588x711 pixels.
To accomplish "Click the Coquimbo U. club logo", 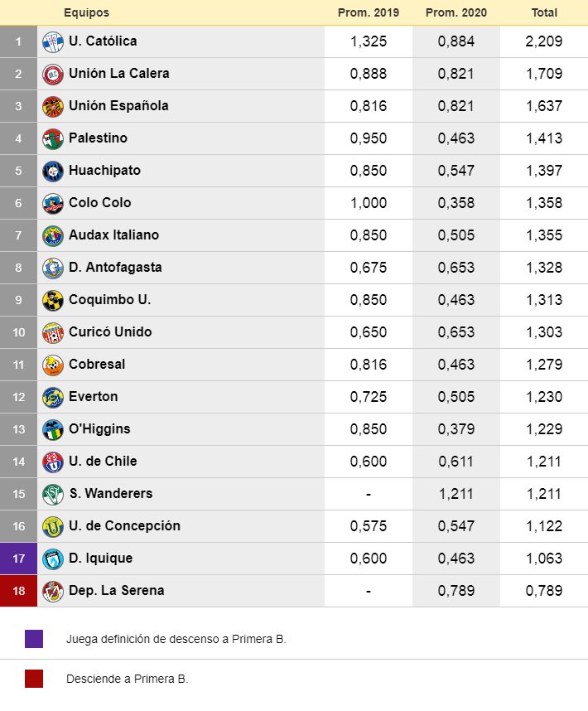I will 53,300.
